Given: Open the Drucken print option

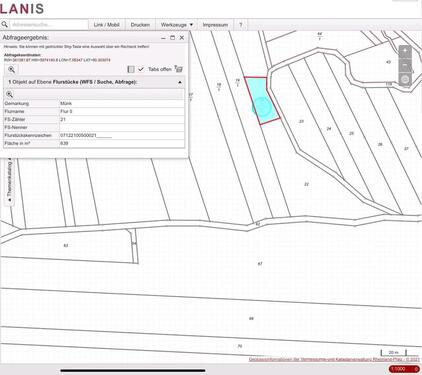Looking at the screenshot, I should pyautogui.click(x=140, y=25).
